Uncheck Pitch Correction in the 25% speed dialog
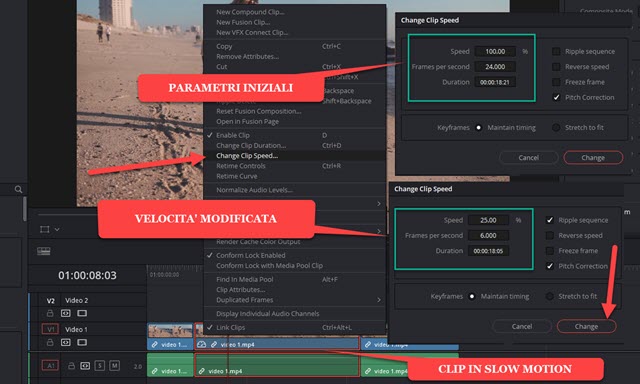The height and width of the screenshot is (384, 640). 550,266
